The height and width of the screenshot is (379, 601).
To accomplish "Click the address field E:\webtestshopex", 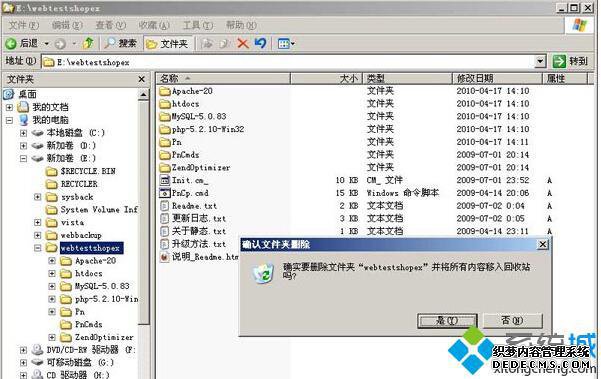I will pyautogui.click(x=288, y=62).
